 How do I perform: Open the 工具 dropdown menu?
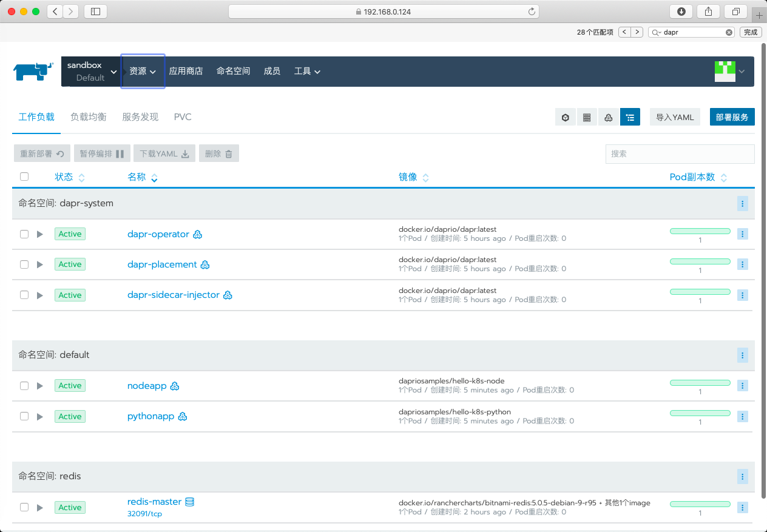[307, 71]
